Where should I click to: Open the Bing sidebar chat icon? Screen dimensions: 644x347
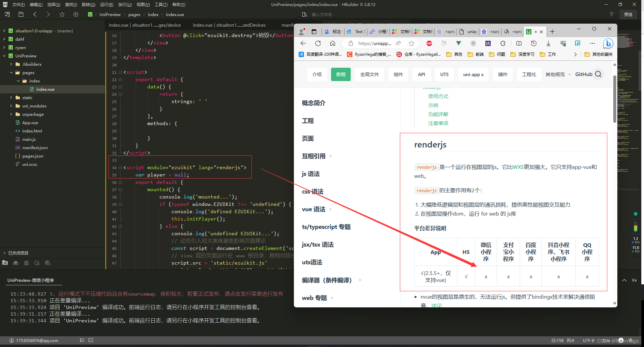point(608,43)
